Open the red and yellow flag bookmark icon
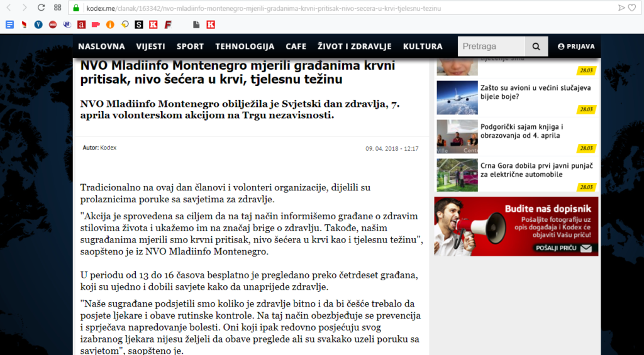This screenshot has width=644, height=355. (x=25, y=25)
